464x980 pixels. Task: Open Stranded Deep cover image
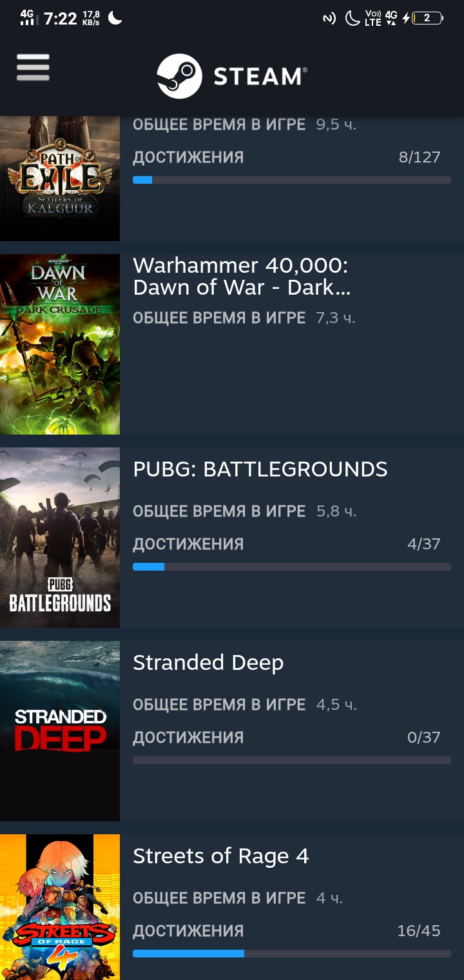(60, 731)
